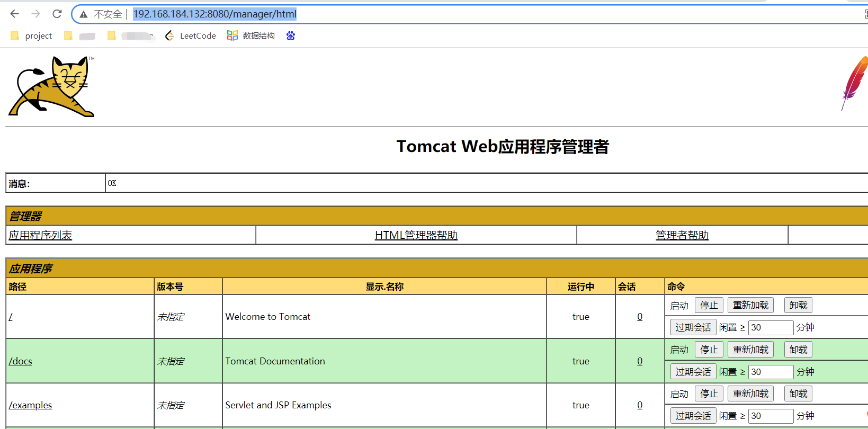
Task: Open the /examples application path
Action: [x=30, y=405]
